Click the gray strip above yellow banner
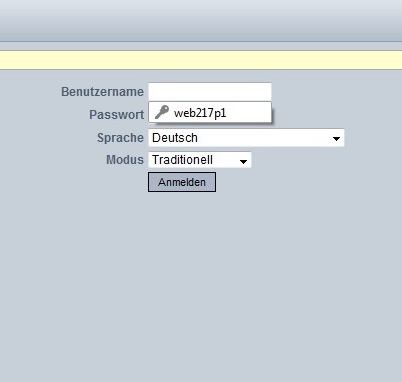 click(x=201, y=46)
